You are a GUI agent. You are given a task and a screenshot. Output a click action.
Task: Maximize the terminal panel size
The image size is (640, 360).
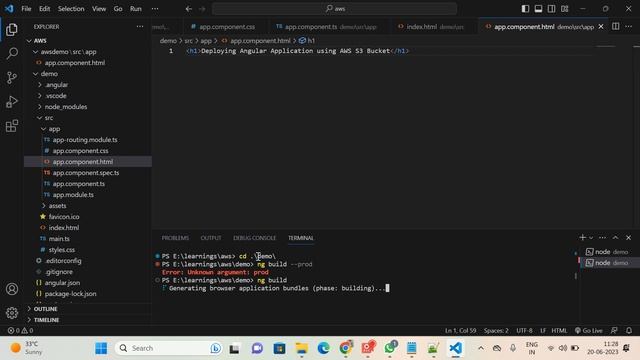click(x=616, y=238)
